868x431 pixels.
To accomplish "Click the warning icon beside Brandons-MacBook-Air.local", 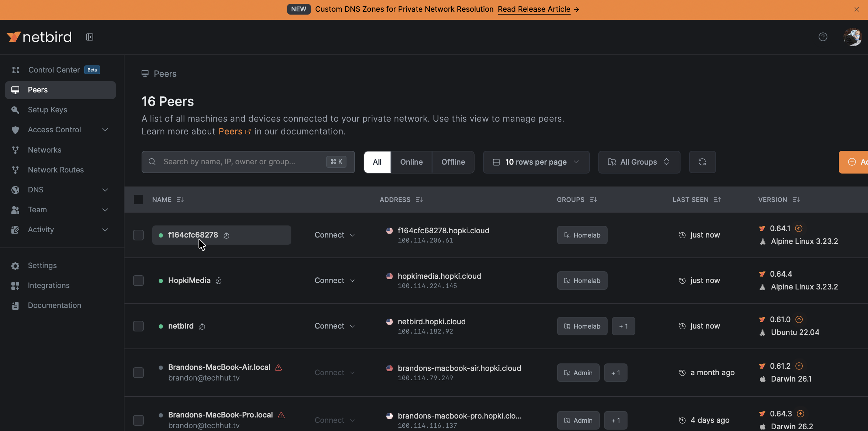I will tap(278, 367).
